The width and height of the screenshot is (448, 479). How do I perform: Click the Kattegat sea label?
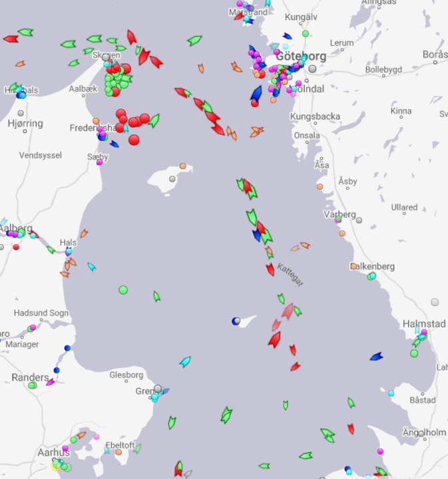[x=290, y=275]
